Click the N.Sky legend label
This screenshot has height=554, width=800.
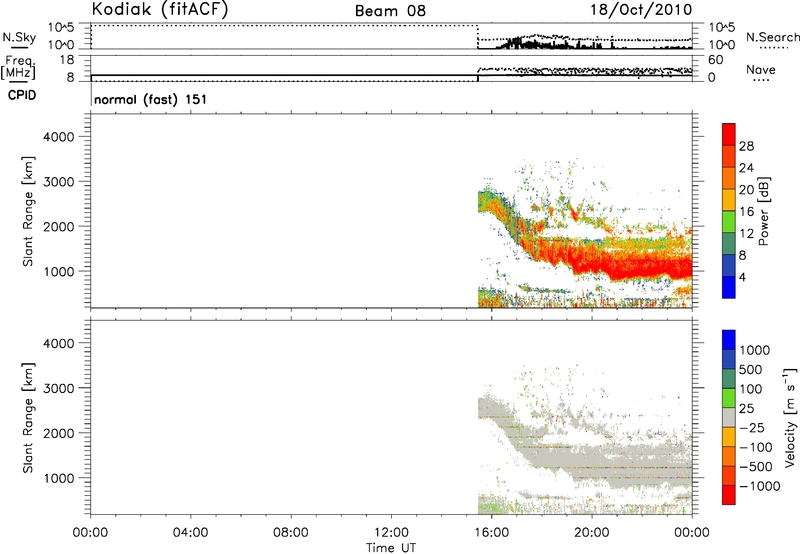point(19,37)
